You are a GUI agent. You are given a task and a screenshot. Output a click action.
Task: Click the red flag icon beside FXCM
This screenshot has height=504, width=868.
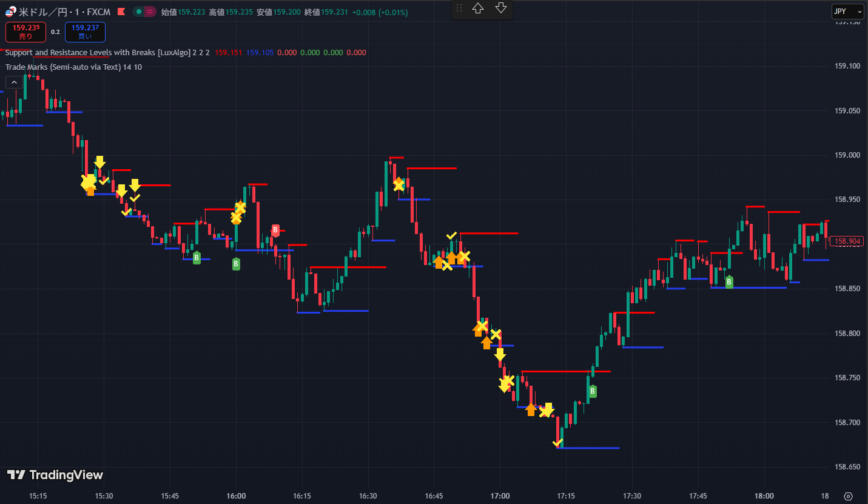click(x=121, y=12)
